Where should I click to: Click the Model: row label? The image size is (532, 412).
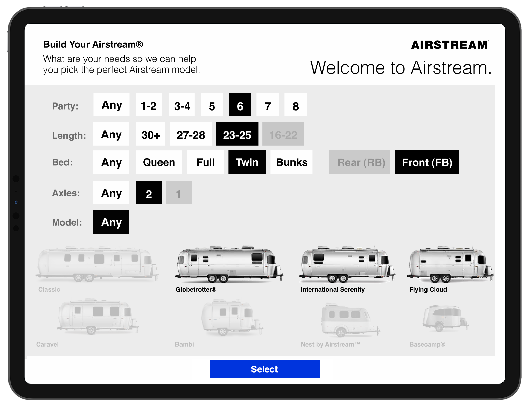coord(67,222)
